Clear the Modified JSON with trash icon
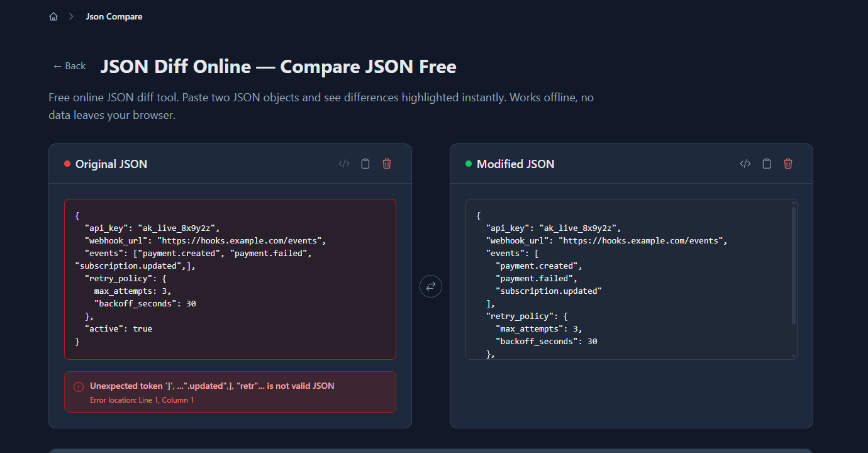The height and width of the screenshot is (453, 868). pos(788,164)
